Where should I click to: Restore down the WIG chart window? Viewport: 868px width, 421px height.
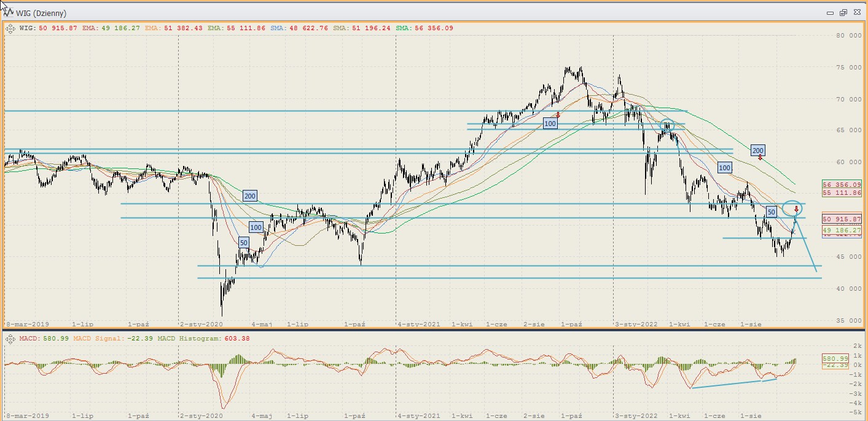click(843, 12)
